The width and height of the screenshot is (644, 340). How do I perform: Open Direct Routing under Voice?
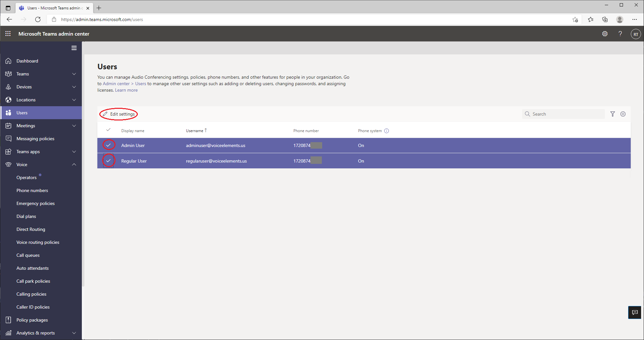tap(31, 229)
